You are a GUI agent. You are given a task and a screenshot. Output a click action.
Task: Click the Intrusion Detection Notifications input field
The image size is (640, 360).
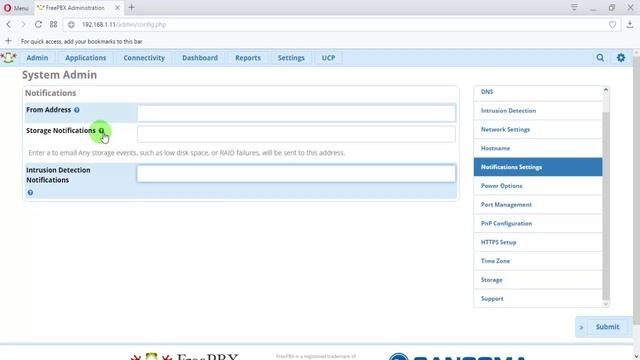(296, 173)
